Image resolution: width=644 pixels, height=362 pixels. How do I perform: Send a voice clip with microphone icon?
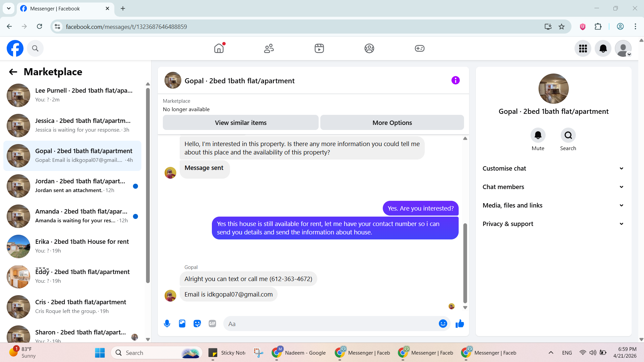(167, 323)
